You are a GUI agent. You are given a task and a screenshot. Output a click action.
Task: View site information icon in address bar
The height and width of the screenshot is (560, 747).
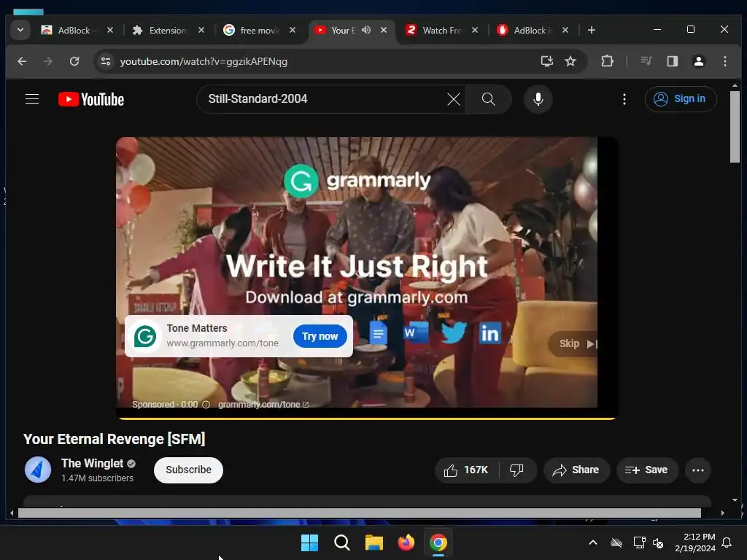pos(106,61)
